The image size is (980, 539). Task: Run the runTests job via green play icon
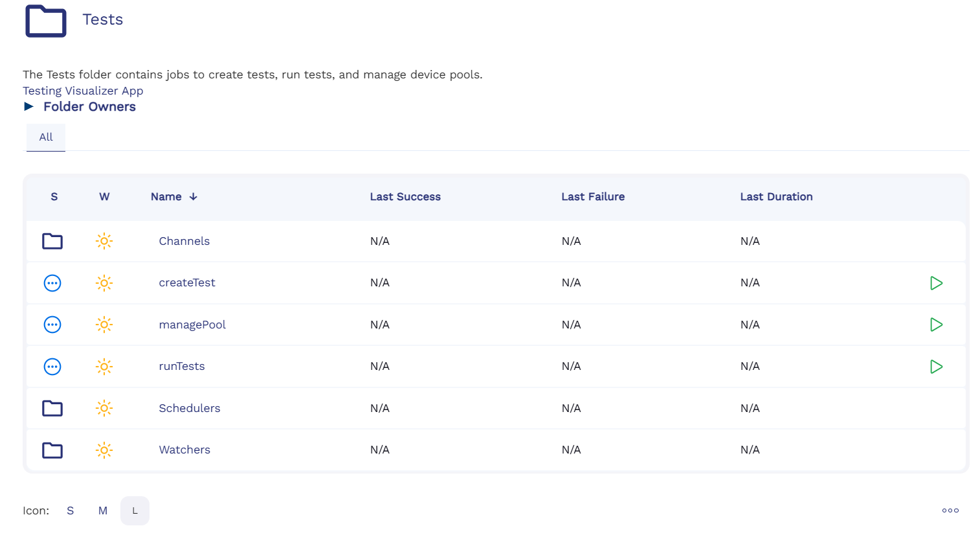pyautogui.click(x=936, y=367)
